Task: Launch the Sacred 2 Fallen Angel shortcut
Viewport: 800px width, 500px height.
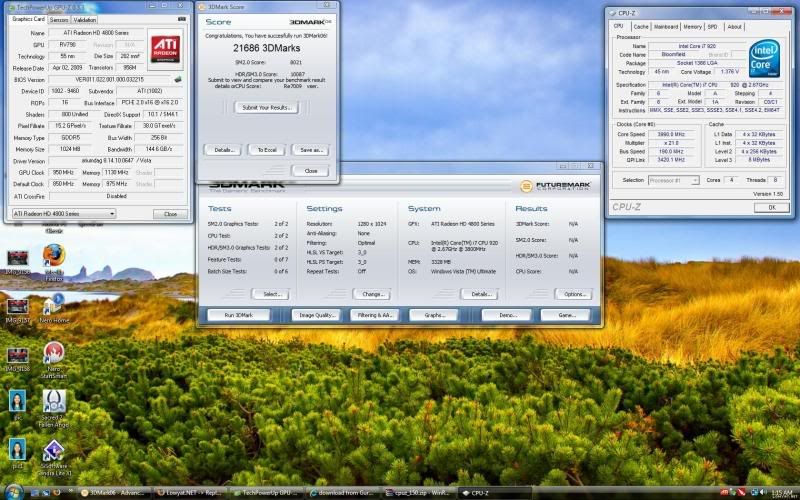Action: click(x=54, y=407)
